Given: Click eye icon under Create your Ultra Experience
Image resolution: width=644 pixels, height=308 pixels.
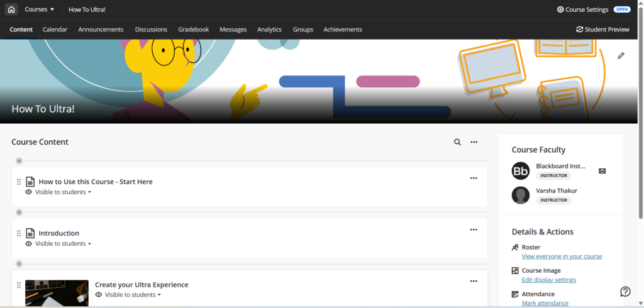Looking at the screenshot, I should (99, 295).
